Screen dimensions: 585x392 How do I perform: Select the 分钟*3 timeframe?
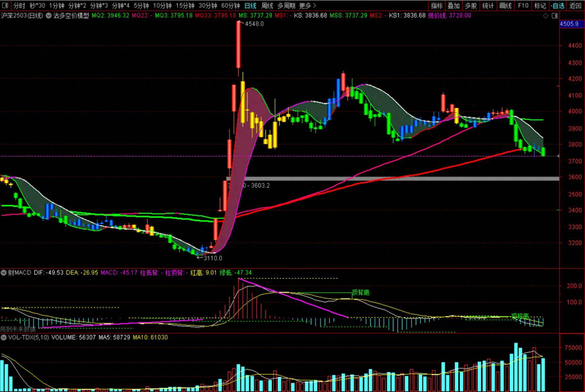point(99,6)
